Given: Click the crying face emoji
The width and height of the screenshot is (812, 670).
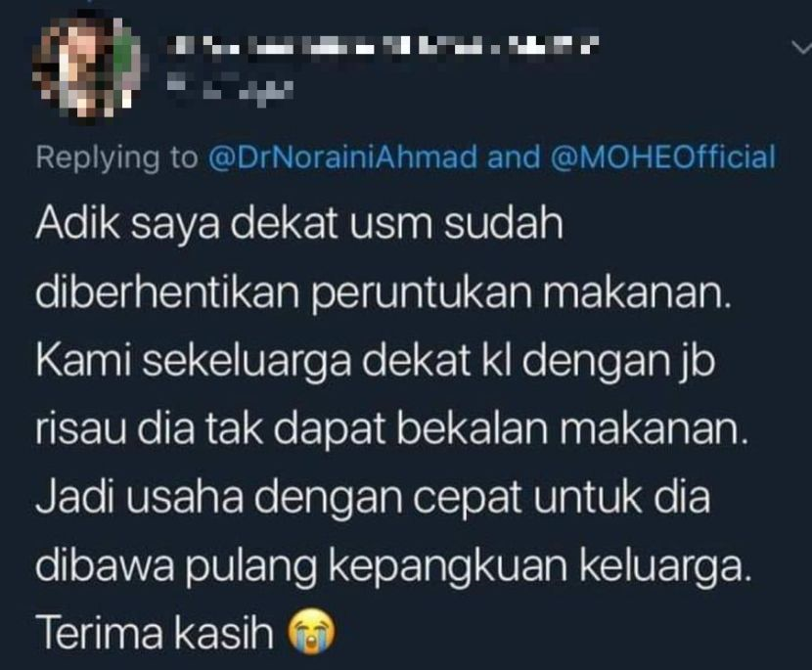Looking at the screenshot, I should [311, 632].
